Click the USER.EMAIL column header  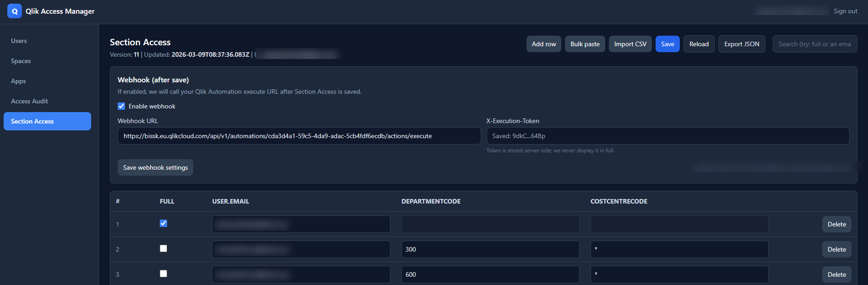click(231, 201)
